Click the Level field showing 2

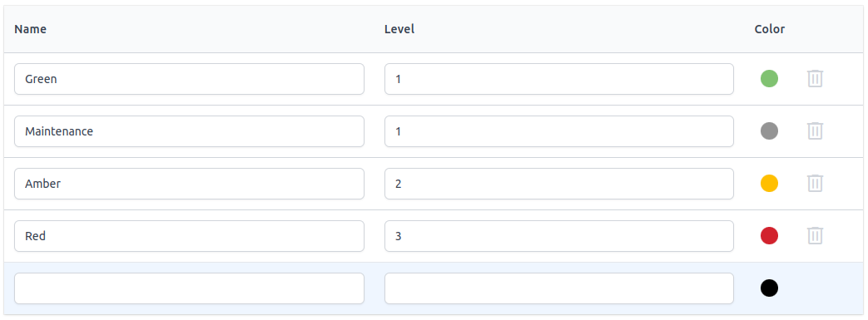pos(559,184)
